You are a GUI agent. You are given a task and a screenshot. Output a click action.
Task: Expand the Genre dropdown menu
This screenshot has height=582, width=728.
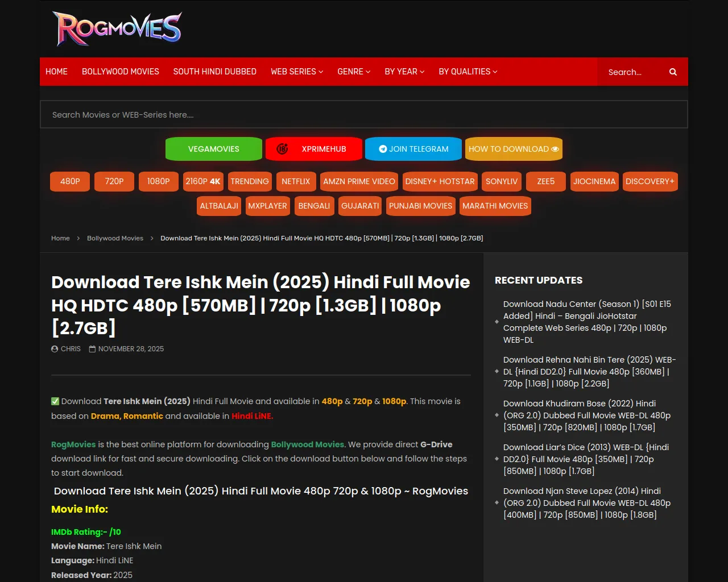coord(354,72)
